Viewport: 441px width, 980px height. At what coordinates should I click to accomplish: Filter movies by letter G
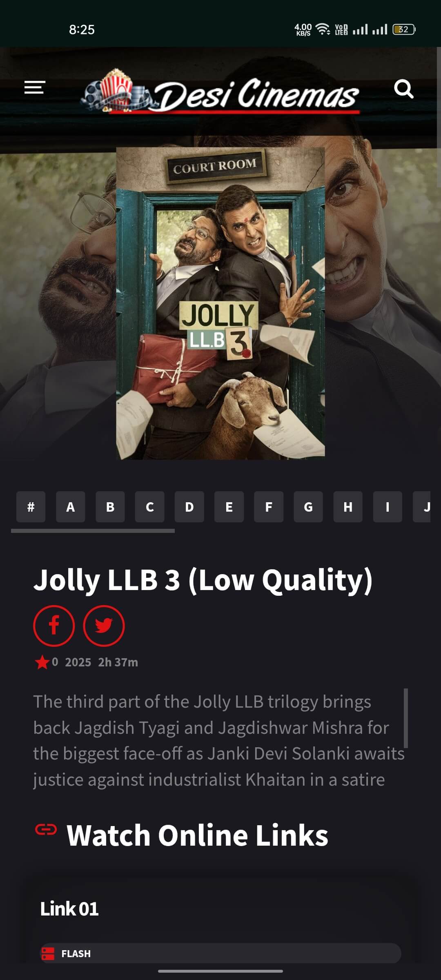tap(308, 507)
